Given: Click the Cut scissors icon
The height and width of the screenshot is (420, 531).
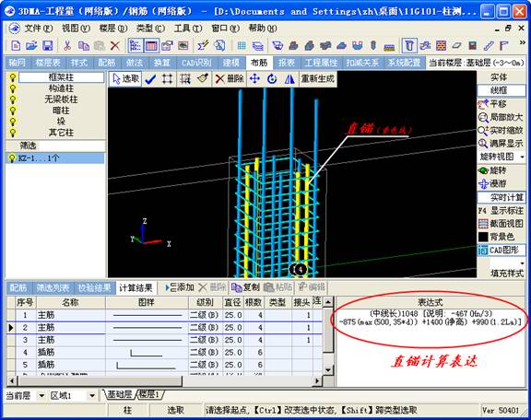Looking at the screenshot, I should point(67,46).
